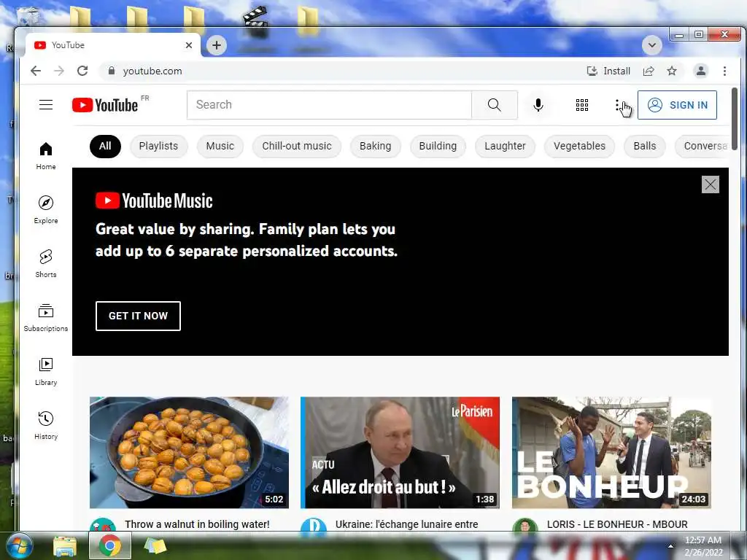Image resolution: width=747 pixels, height=560 pixels.
Task: Select the Music filter chip
Action: click(x=220, y=146)
